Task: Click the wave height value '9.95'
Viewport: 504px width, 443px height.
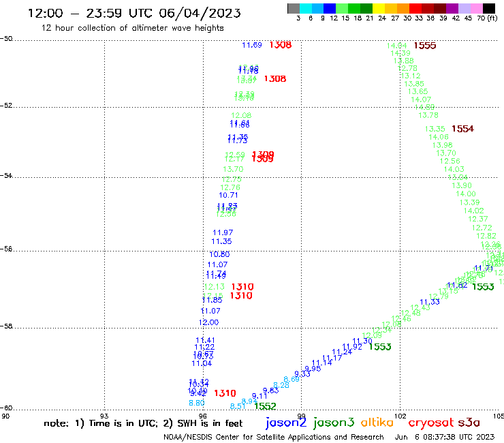Action: (313, 369)
